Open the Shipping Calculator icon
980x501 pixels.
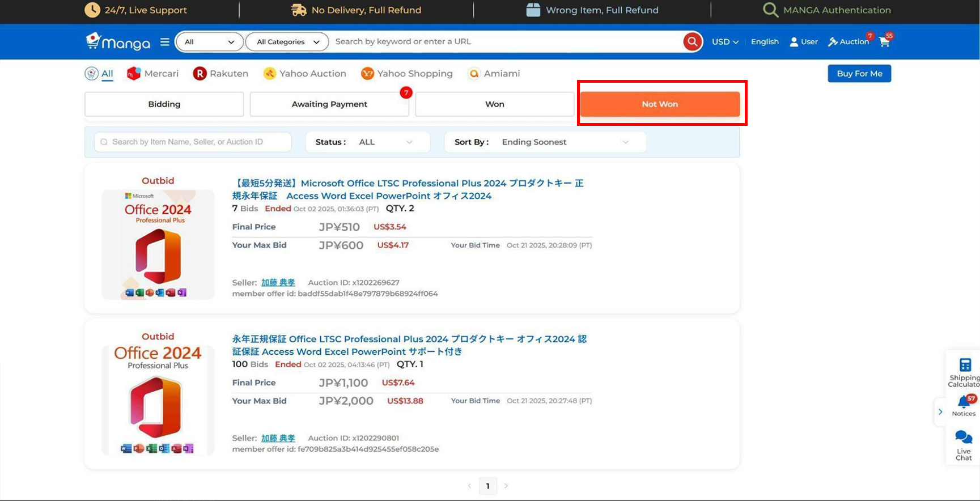(965, 366)
